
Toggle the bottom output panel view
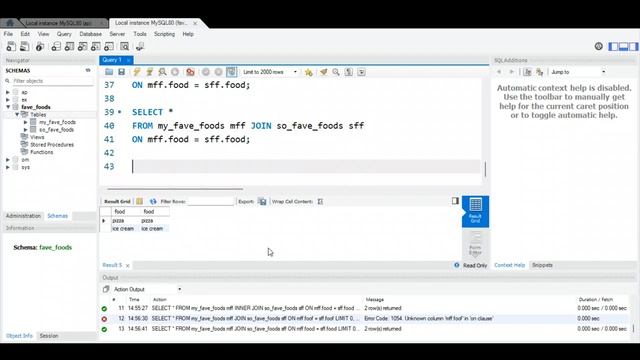[x=623, y=47]
